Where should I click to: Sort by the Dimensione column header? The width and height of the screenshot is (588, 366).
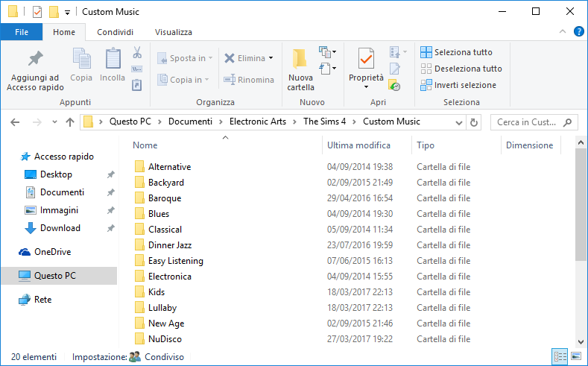point(529,145)
